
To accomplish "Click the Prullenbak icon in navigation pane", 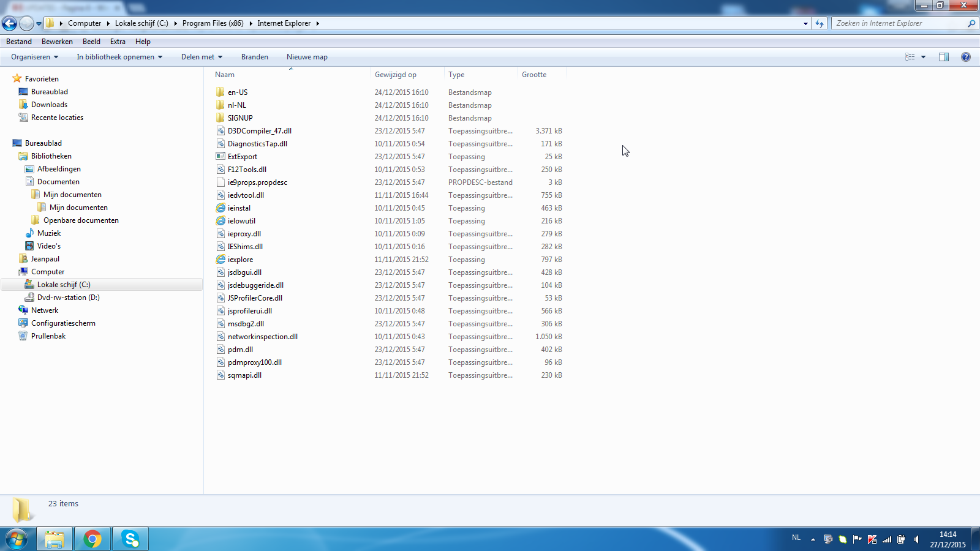I will click(x=23, y=336).
